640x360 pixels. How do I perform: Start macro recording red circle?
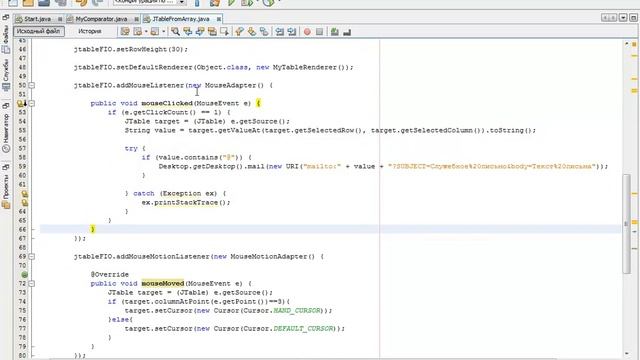coord(307,32)
